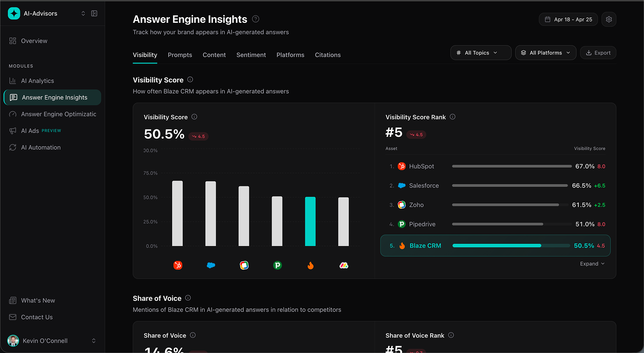The width and height of the screenshot is (644, 353).
Task: Select the HubSpot row in rank list
Action: pos(495,166)
